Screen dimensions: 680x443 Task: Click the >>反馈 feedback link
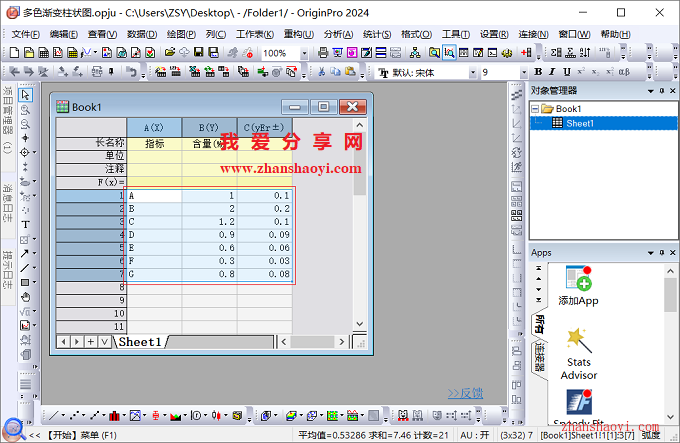[x=465, y=393]
